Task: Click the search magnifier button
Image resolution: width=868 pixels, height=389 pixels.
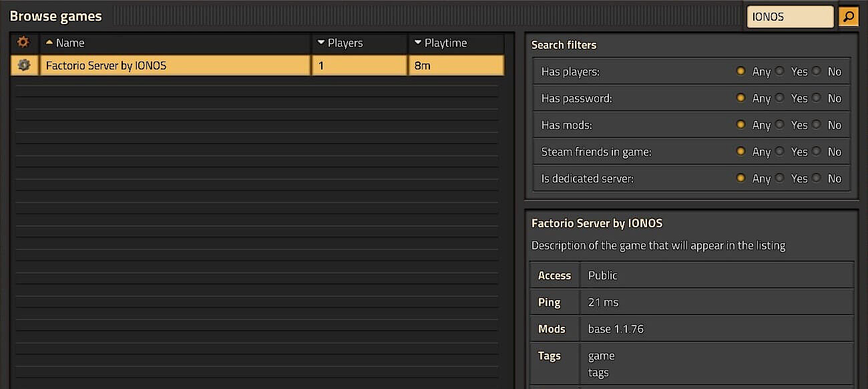Action: [x=848, y=16]
